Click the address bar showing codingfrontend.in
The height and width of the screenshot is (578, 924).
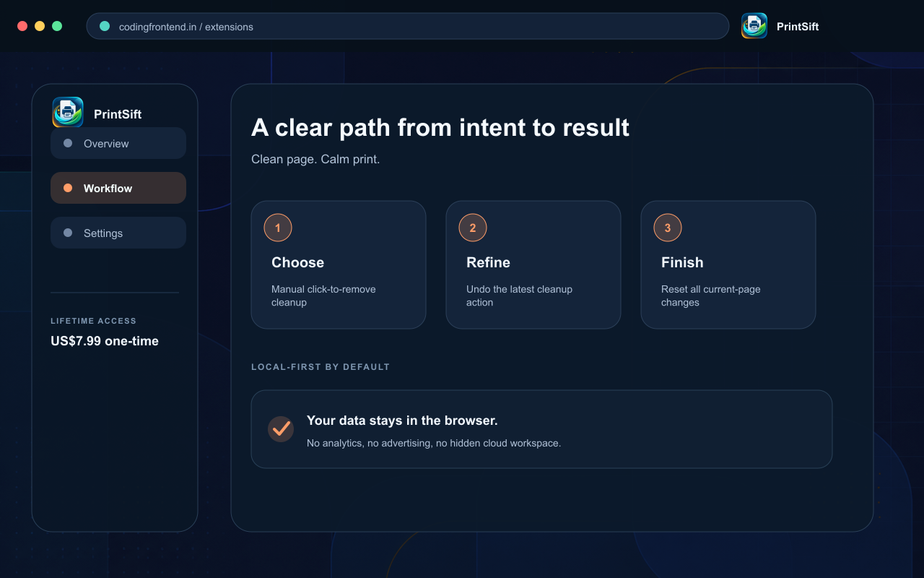click(408, 26)
